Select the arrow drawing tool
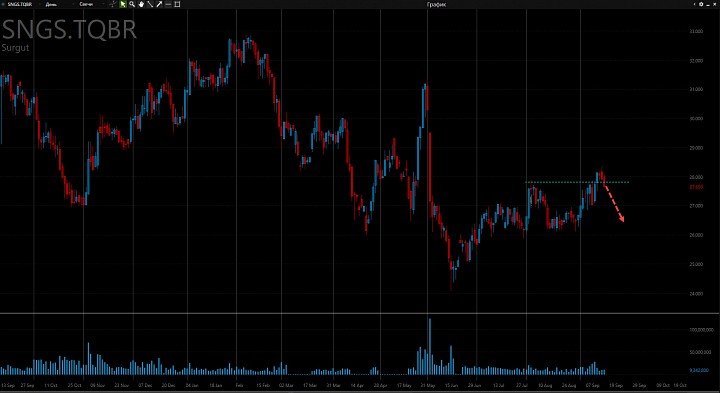 pos(159,4)
